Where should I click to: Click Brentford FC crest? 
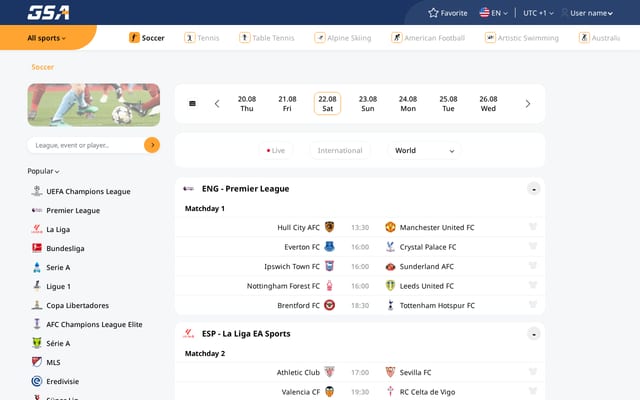coord(329,305)
